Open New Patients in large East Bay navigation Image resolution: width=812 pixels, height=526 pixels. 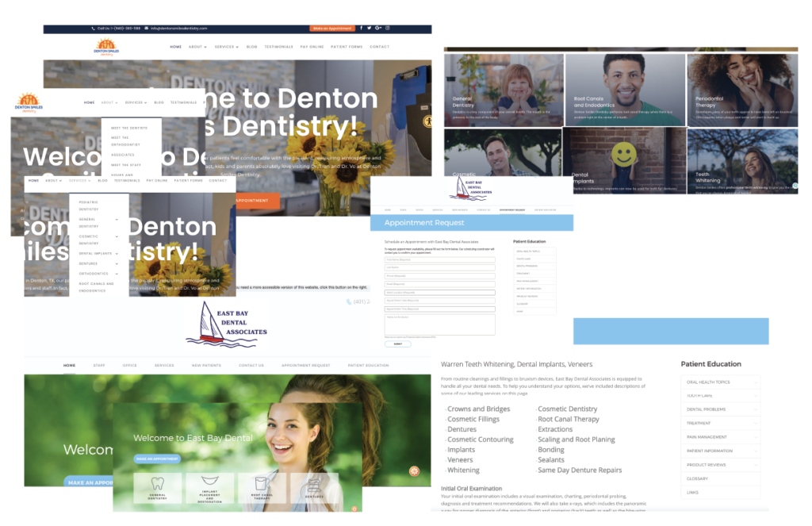coord(206,366)
